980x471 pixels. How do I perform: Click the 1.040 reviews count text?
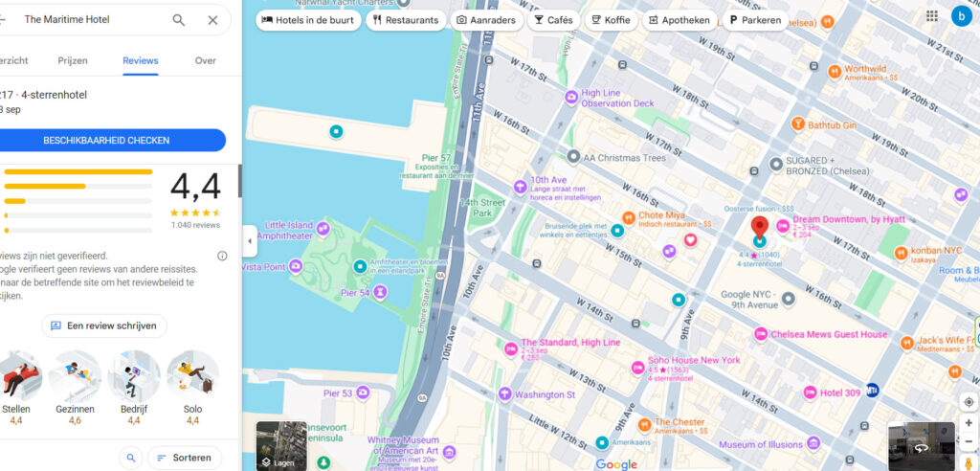(195, 225)
